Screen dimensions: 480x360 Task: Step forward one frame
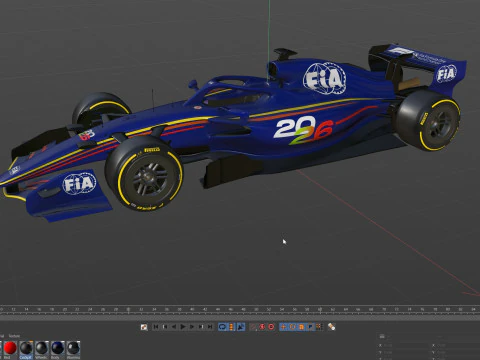(192, 327)
